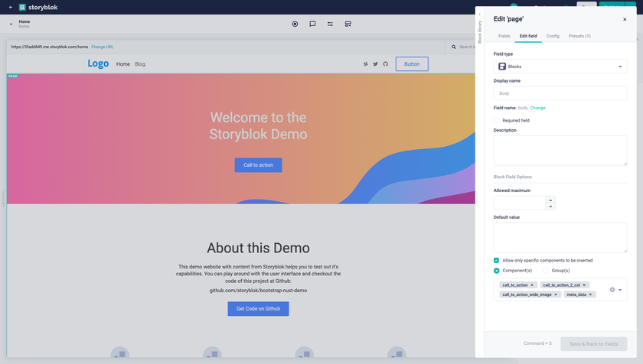Open the Config tab
643x364 pixels.
(553, 36)
